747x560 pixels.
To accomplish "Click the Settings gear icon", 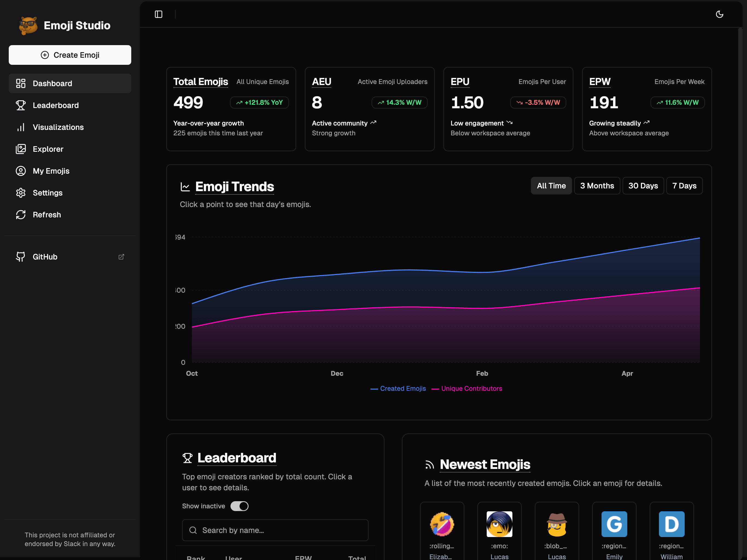I will [21, 193].
